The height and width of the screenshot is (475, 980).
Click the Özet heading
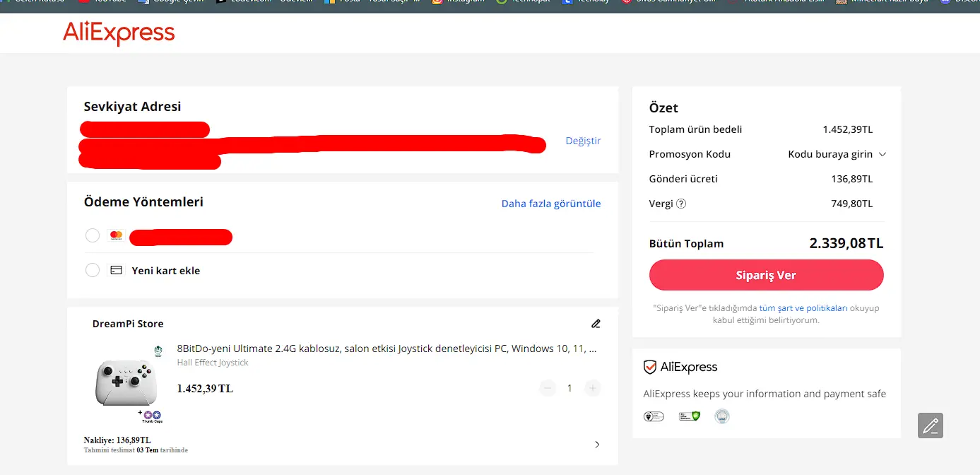[663, 108]
